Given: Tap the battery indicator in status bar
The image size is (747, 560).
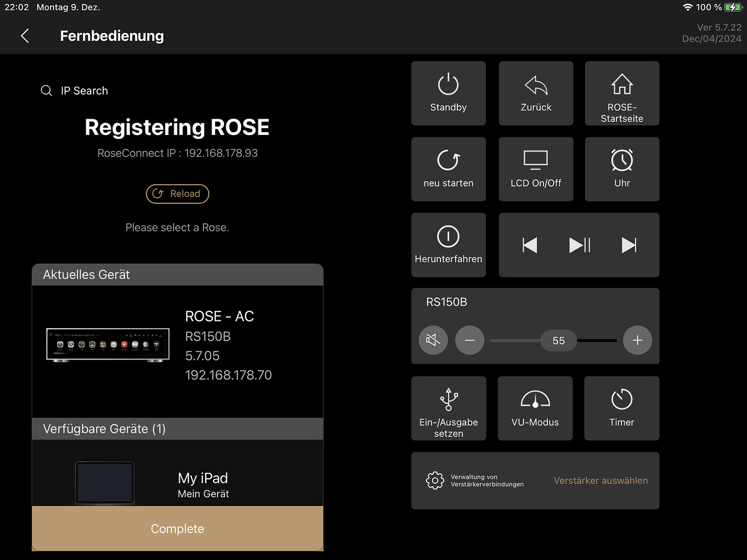Looking at the screenshot, I should click(733, 7).
